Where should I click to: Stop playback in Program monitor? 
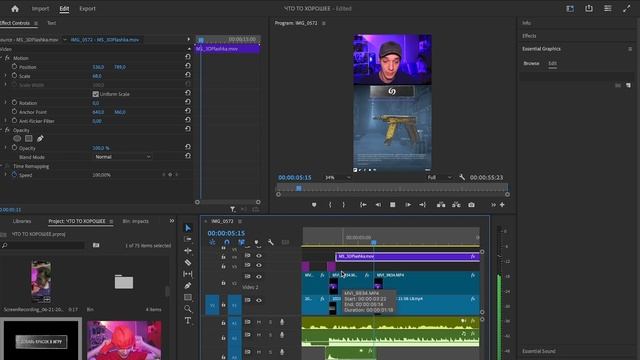coord(393,204)
